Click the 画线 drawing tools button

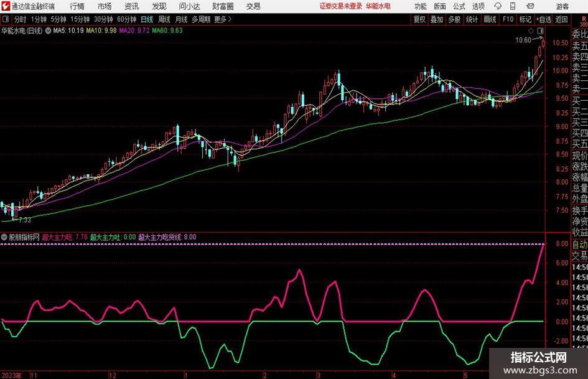tap(490, 19)
